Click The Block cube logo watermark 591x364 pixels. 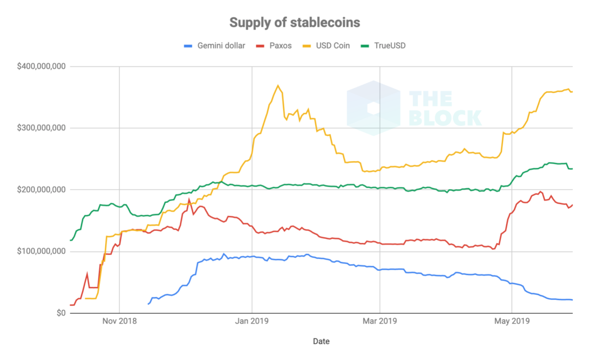[x=372, y=108]
